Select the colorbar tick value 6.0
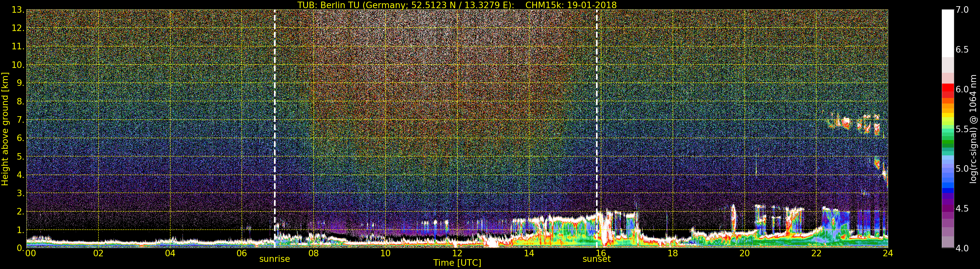This screenshot has width=980, height=269. (x=962, y=89)
